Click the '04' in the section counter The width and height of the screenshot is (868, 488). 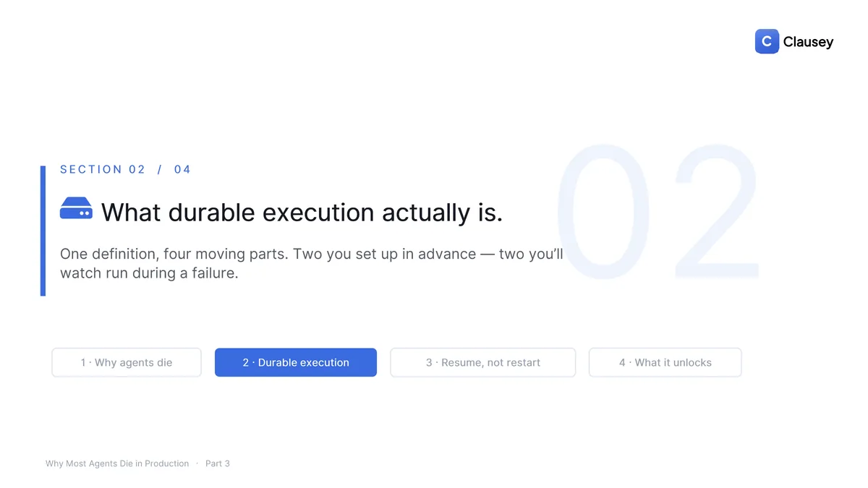click(x=182, y=169)
